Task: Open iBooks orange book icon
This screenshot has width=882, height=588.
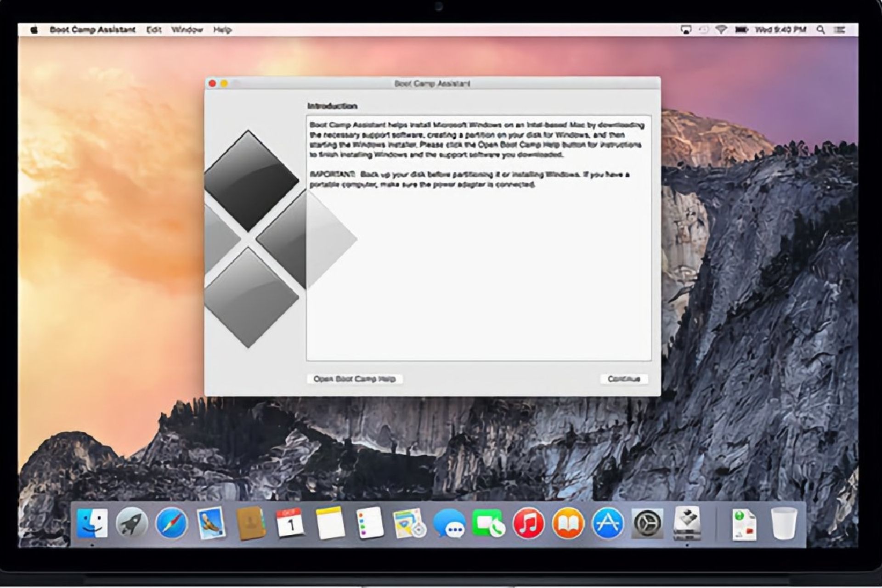Action: point(568,524)
